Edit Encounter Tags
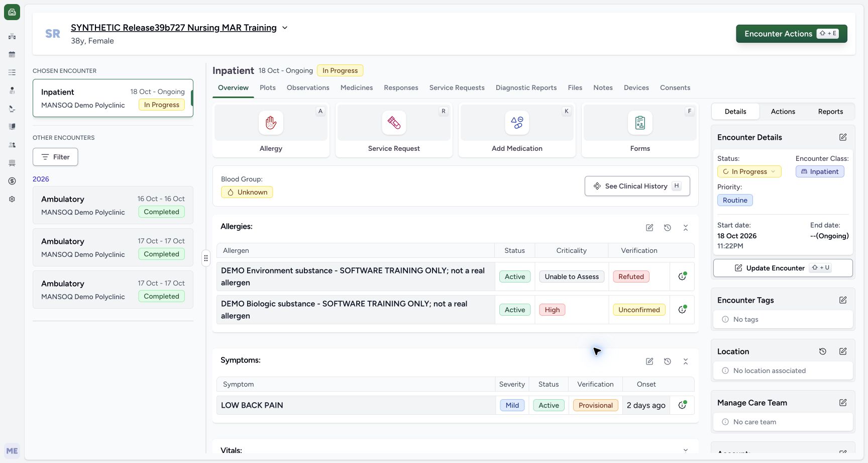This screenshot has width=868, height=463. tap(843, 300)
